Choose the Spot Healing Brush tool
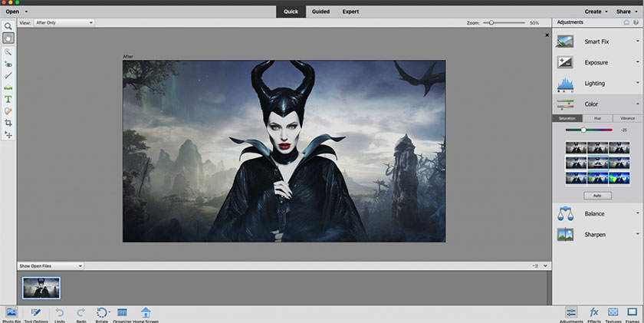 [8, 111]
